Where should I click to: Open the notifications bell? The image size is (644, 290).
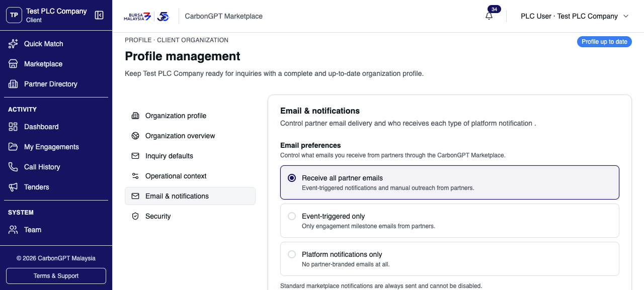(x=489, y=16)
